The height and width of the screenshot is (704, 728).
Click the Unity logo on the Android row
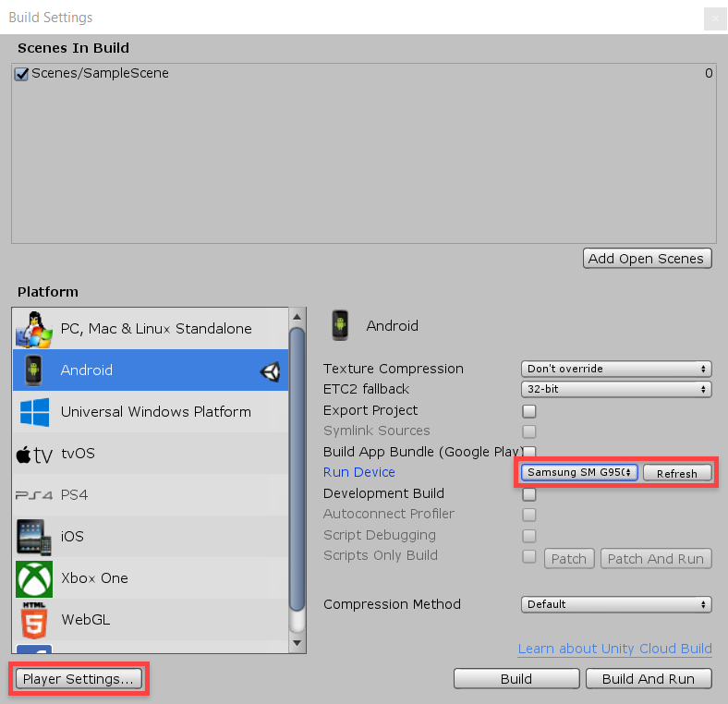pos(271,371)
